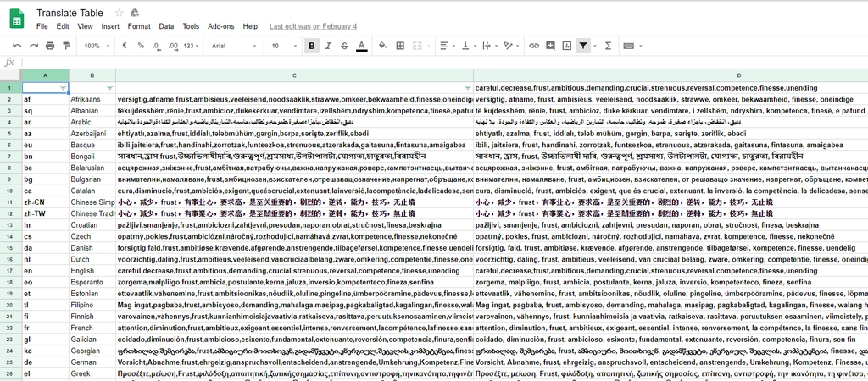
Task: Open the Edit menu
Action: [x=63, y=26]
